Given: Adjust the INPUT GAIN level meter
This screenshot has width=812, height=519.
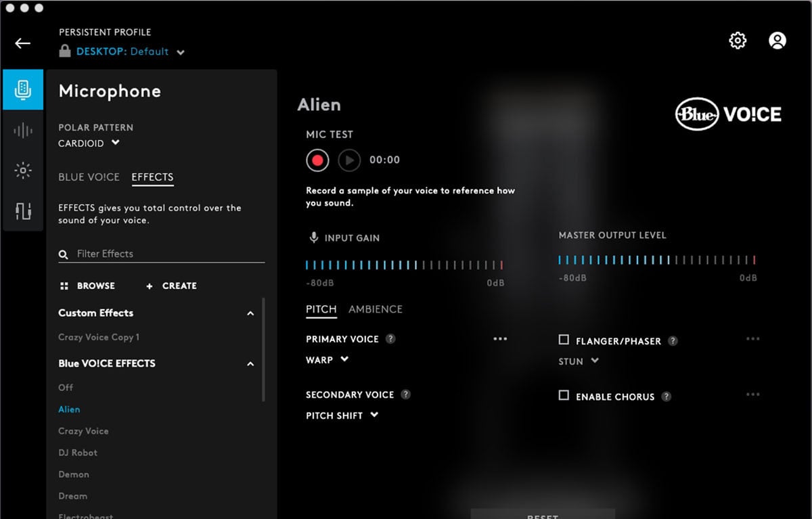Looking at the screenshot, I should point(404,265).
